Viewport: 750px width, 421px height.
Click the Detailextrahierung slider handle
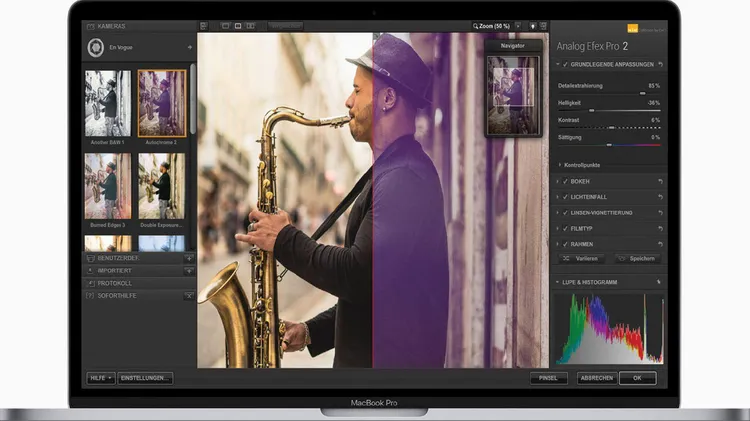[x=642, y=93]
